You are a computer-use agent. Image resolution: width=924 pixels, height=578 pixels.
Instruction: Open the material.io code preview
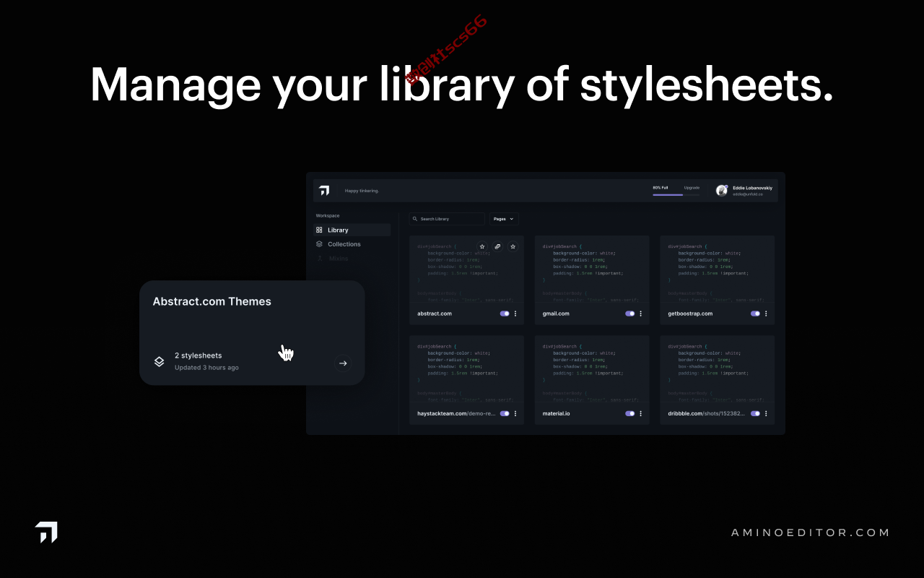point(592,370)
